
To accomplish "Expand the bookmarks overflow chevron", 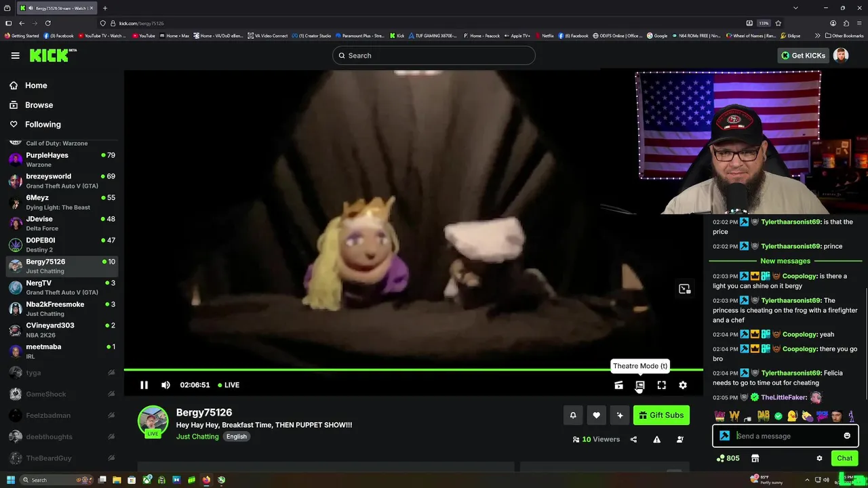I will 817,35.
